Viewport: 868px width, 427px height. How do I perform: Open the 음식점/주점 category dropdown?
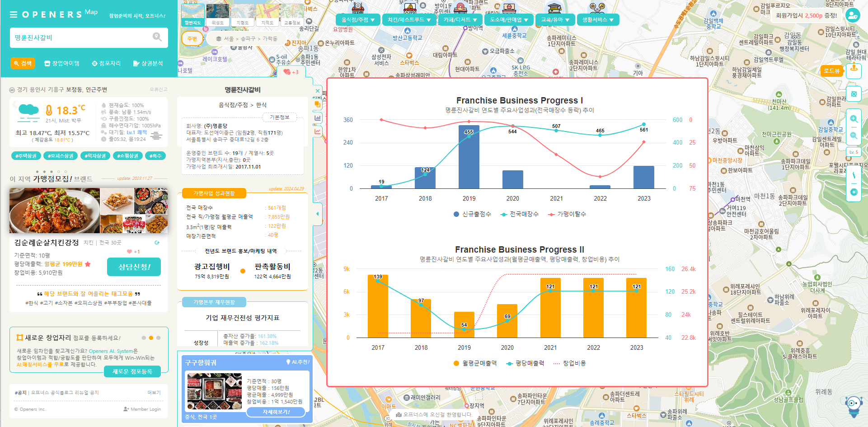coord(358,20)
